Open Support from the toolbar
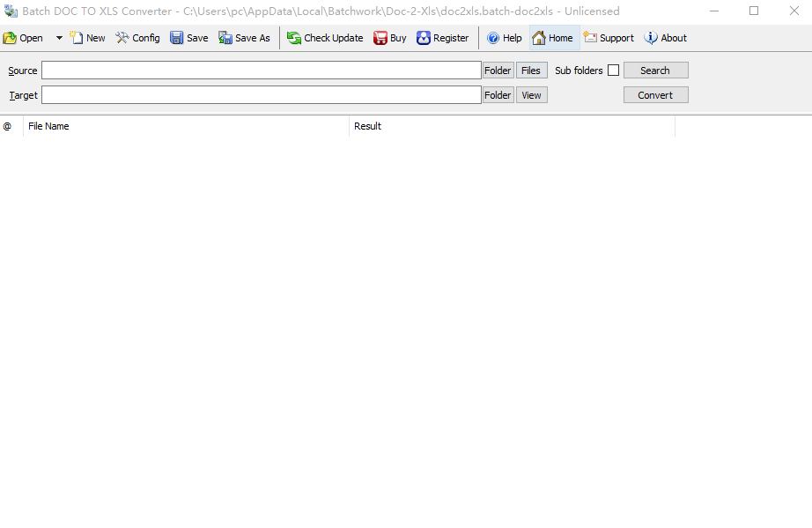812x528 pixels. tap(609, 38)
